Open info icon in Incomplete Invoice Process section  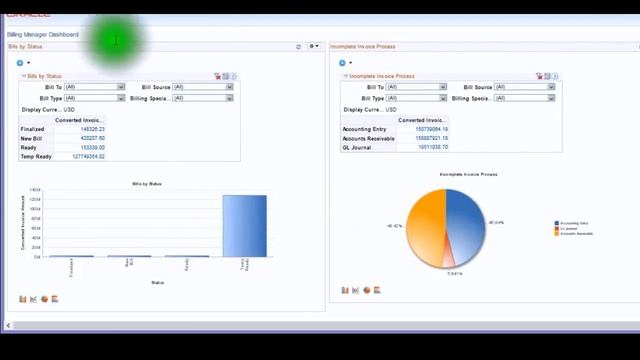(x=555, y=76)
